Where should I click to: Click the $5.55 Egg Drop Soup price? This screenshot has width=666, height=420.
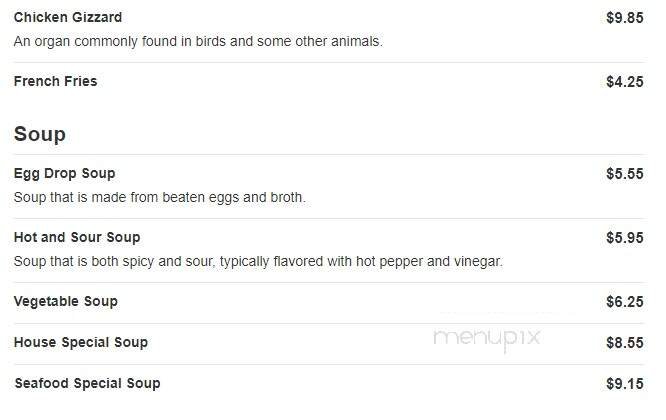pos(624,174)
